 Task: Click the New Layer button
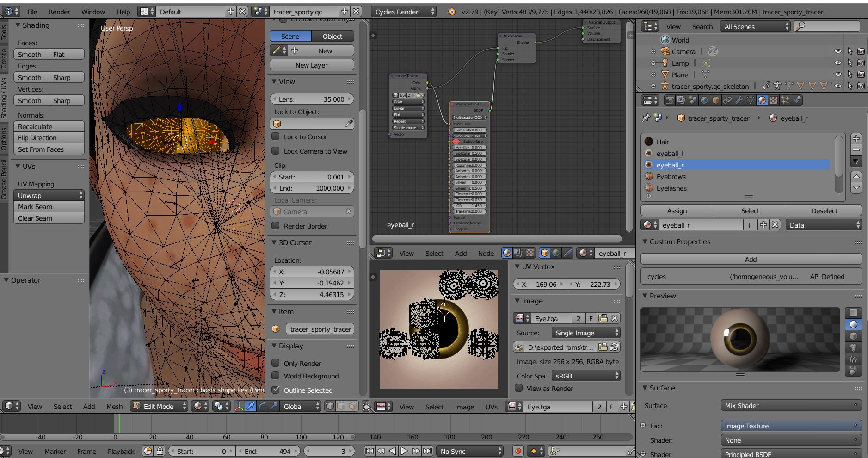pyautogui.click(x=312, y=65)
